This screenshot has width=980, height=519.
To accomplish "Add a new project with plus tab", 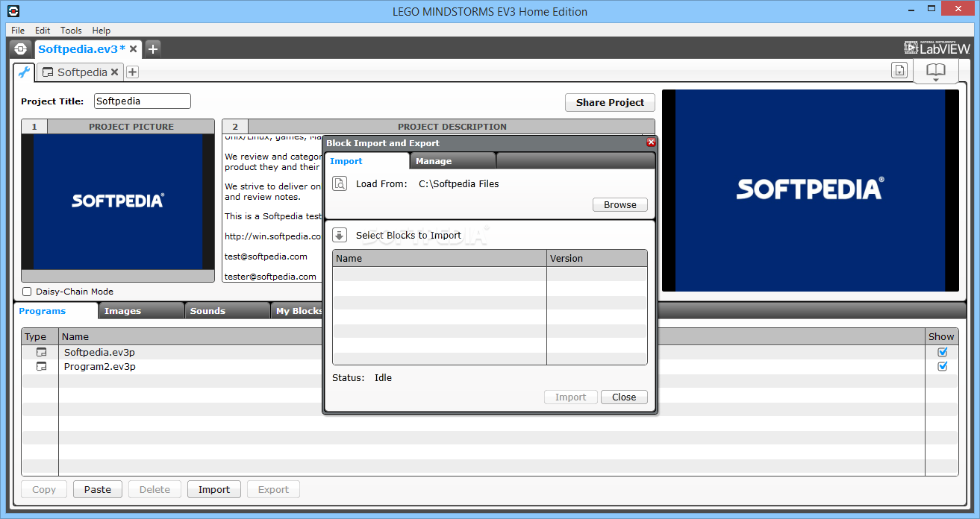I will [x=153, y=49].
